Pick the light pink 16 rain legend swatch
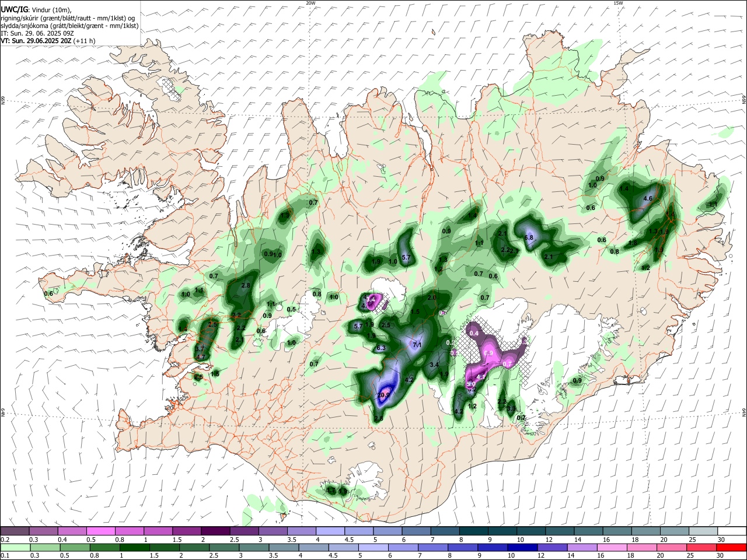This screenshot has height=560, width=747. (612, 547)
